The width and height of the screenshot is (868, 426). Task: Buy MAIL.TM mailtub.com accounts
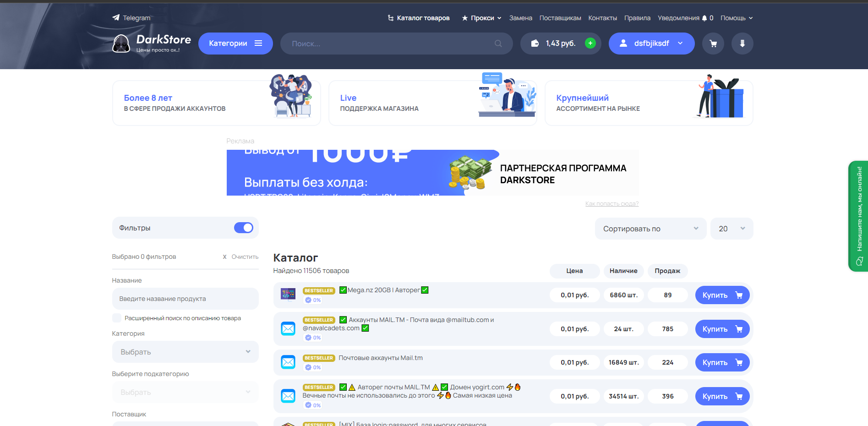pyautogui.click(x=722, y=329)
